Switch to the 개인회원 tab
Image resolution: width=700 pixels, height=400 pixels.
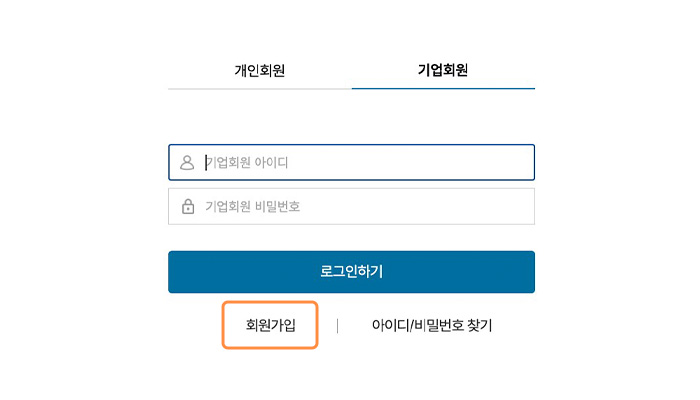point(260,71)
